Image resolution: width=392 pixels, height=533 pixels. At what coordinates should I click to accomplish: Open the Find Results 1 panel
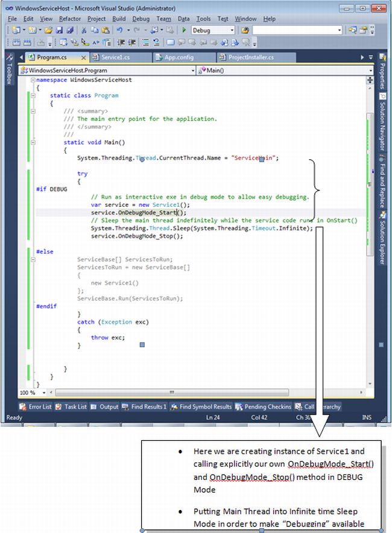tap(145, 406)
